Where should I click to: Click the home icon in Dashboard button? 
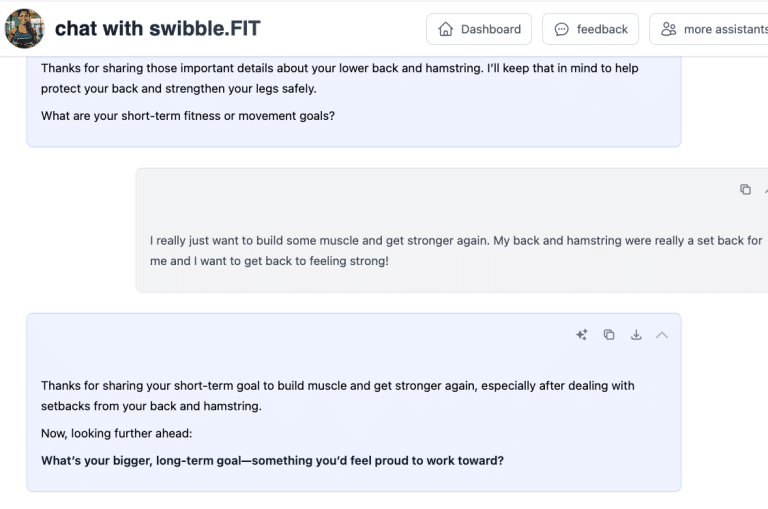coord(446,29)
